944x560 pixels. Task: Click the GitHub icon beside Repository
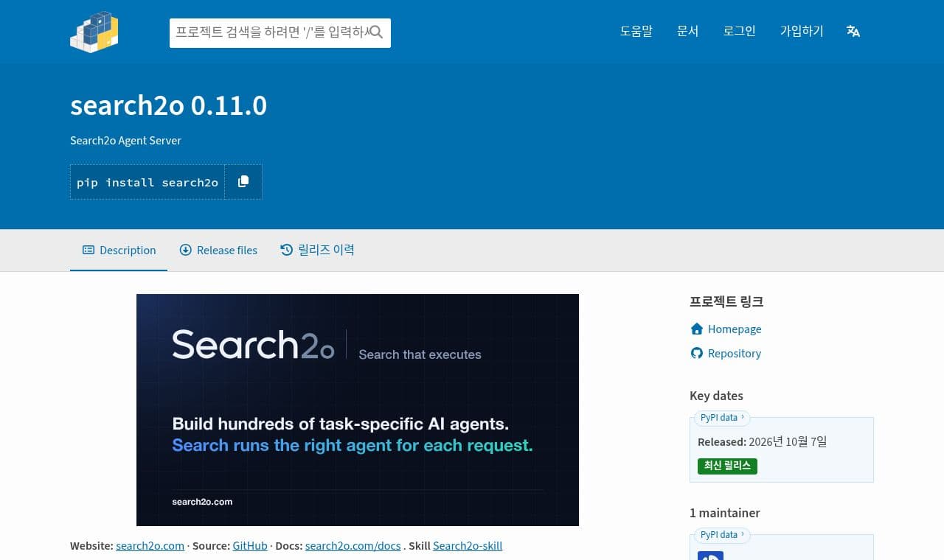(x=697, y=354)
